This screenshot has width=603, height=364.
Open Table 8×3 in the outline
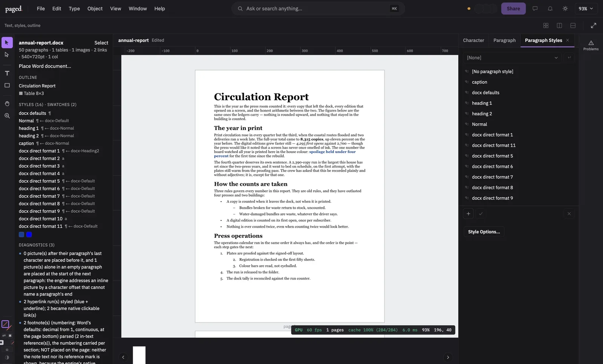[x=31, y=93]
